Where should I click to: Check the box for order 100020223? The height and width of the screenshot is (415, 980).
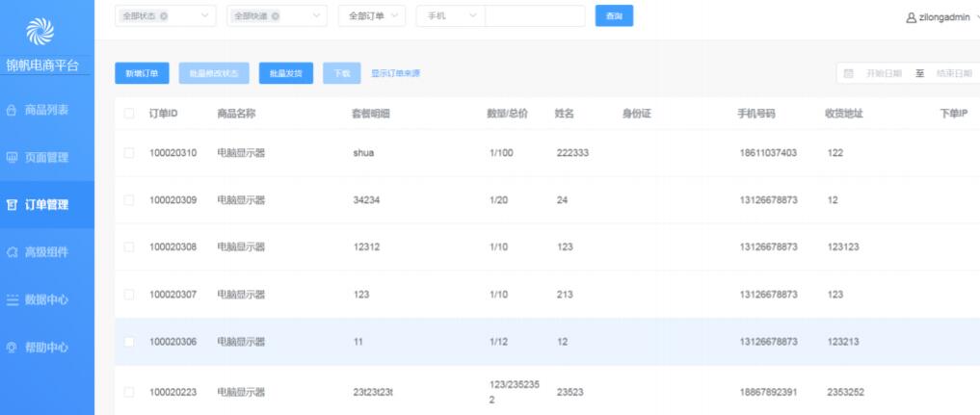click(129, 393)
